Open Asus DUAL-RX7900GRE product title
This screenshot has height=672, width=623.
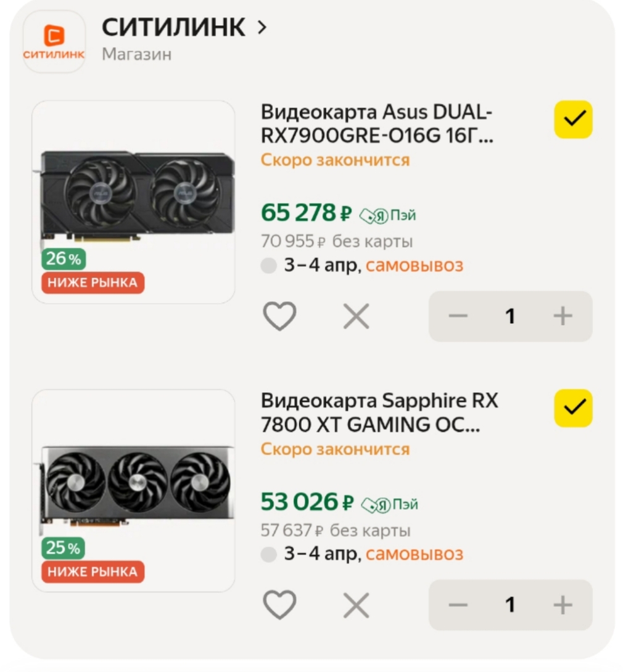point(377,124)
